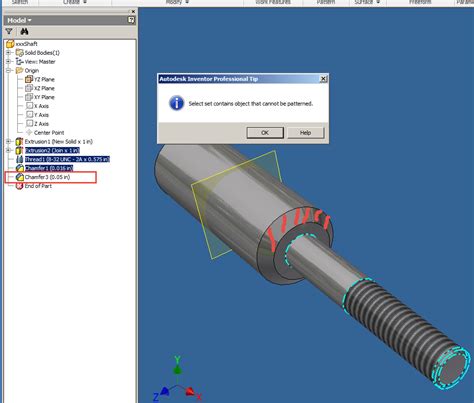474x403 pixels.
Task: Select the XY Plane icon
Action: click(x=29, y=97)
